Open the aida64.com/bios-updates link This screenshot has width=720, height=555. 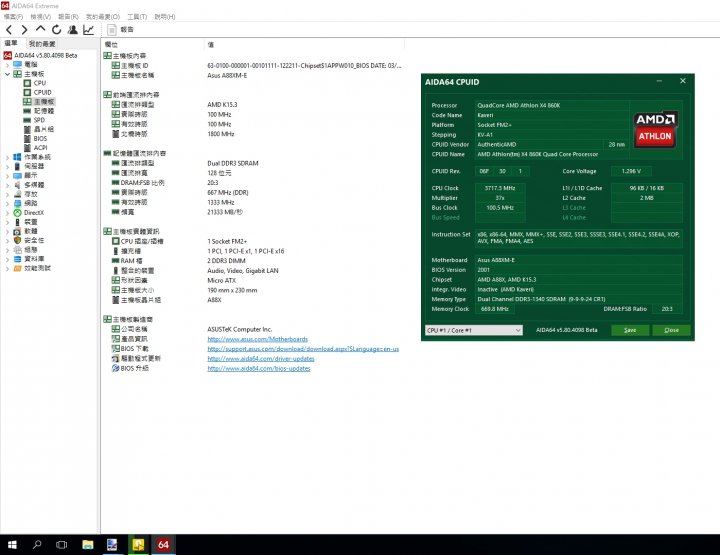pyautogui.click(x=259, y=368)
